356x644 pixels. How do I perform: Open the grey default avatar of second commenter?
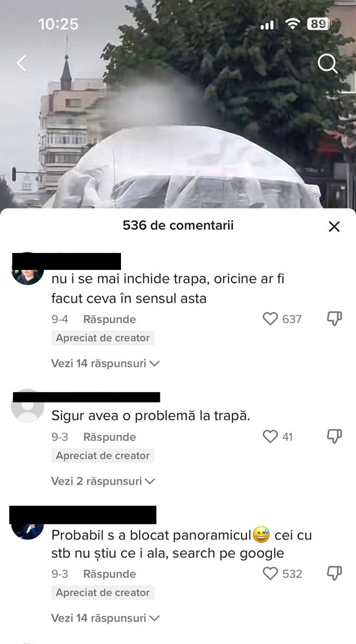pyautogui.click(x=28, y=406)
